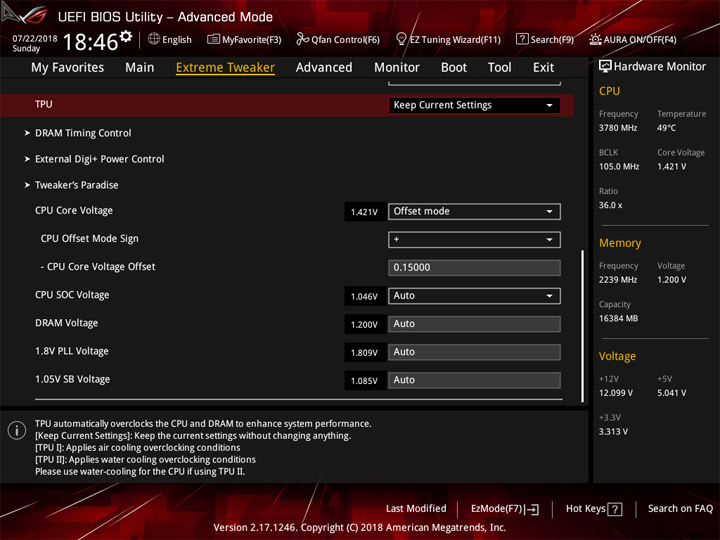Click the EzMode exit arrow icon
The height and width of the screenshot is (540, 720).
pyautogui.click(x=533, y=509)
